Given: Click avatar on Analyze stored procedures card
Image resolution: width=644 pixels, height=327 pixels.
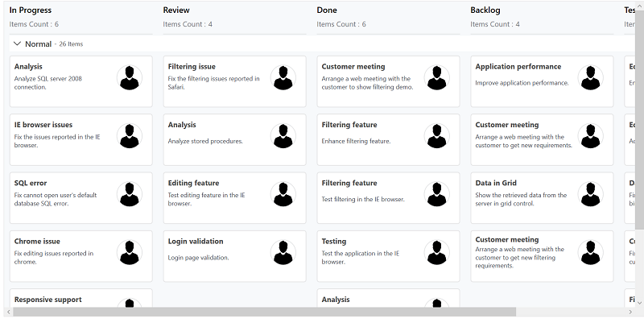Looking at the screenshot, I should (x=283, y=136).
